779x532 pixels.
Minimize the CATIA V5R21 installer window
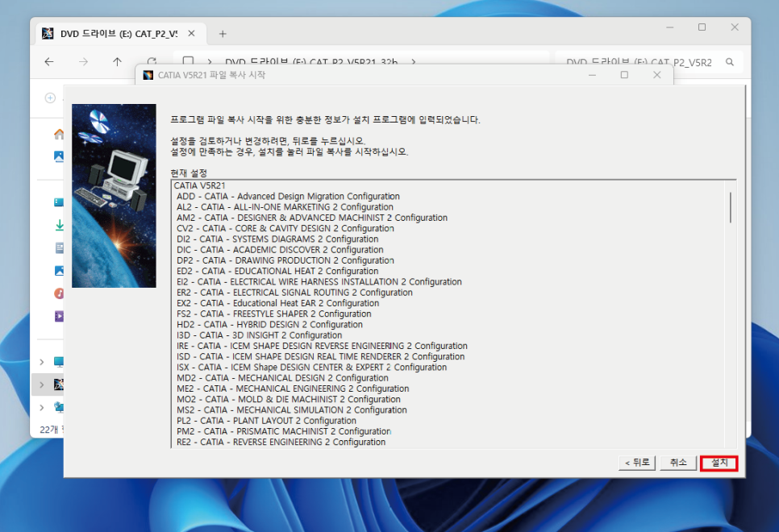(x=592, y=75)
